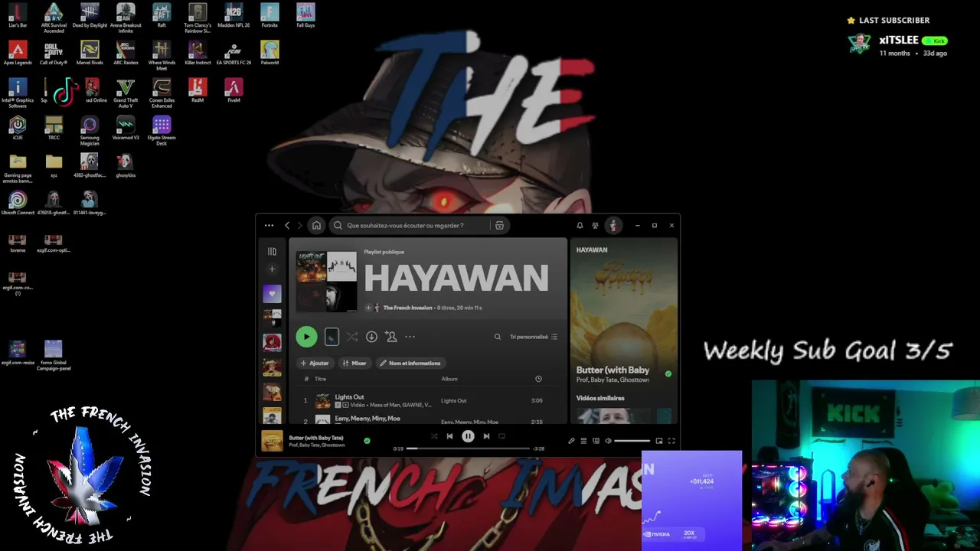Open the play queue icon
Image resolution: width=980 pixels, height=551 pixels.
click(x=583, y=441)
